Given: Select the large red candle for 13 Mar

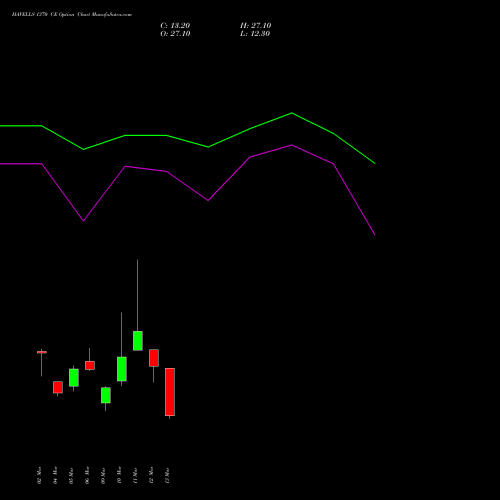Looking at the screenshot, I should pyautogui.click(x=170, y=392).
